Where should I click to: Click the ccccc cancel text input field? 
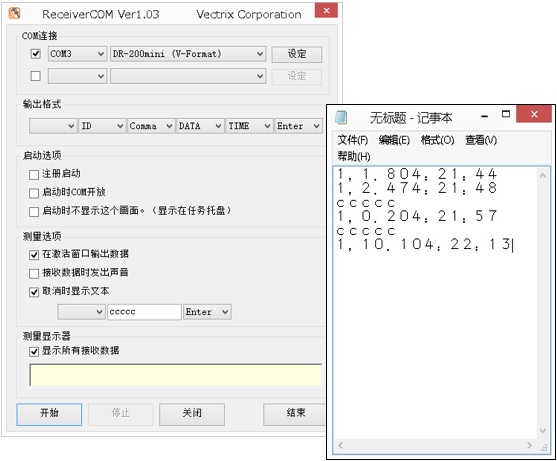click(144, 312)
